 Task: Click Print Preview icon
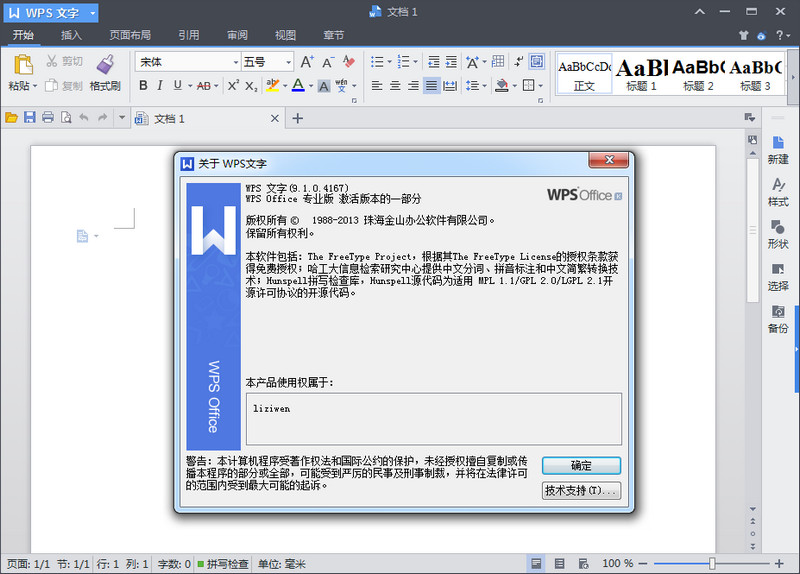[x=66, y=118]
